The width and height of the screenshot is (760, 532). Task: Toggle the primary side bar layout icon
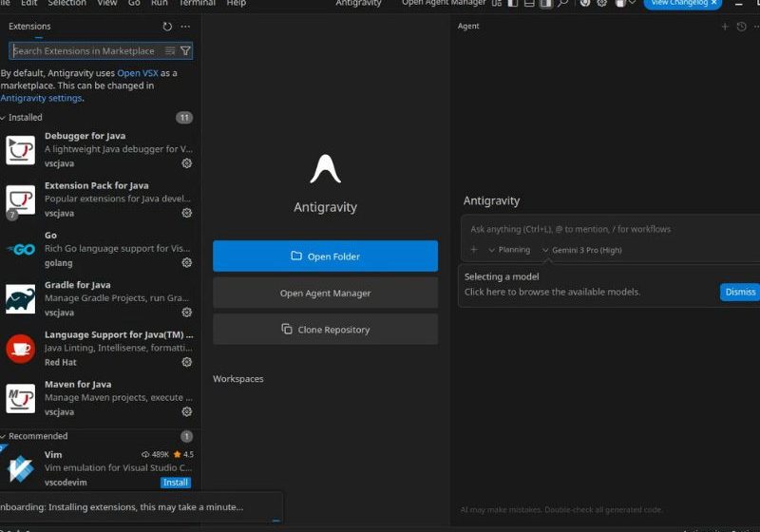(x=513, y=3)
